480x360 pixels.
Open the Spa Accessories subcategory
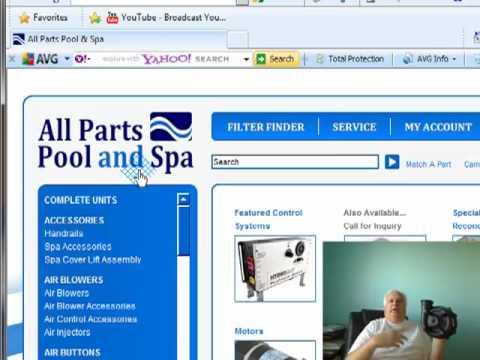click(x=78, y=247)
